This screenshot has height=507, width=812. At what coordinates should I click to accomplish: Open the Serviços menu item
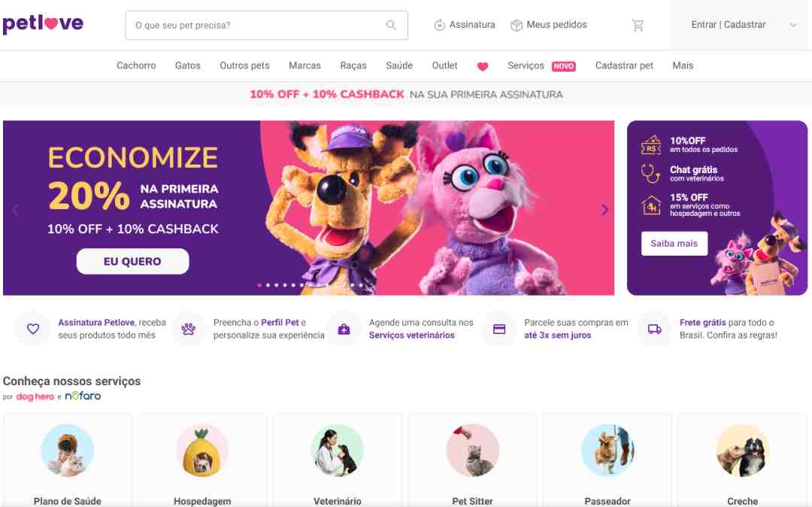[x=526, y=65]
